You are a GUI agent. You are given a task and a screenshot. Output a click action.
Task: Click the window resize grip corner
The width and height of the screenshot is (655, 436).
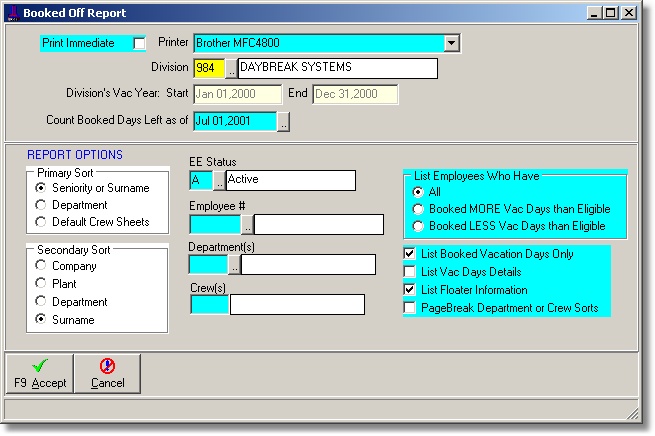click(x=632, y=413)
